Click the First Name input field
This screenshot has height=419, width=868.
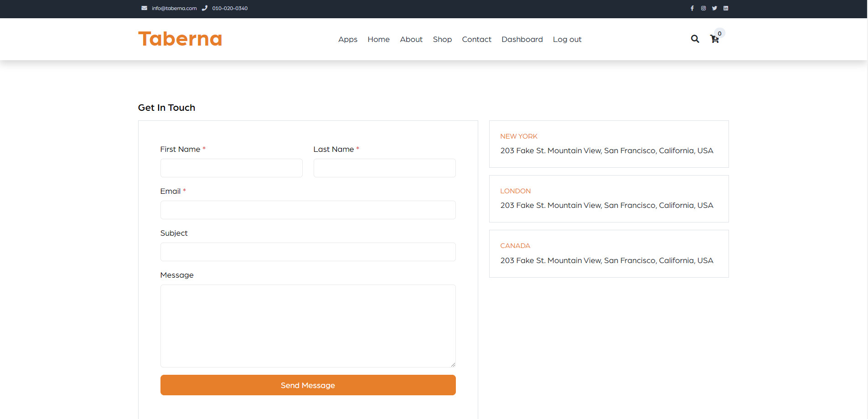point(231,168)
